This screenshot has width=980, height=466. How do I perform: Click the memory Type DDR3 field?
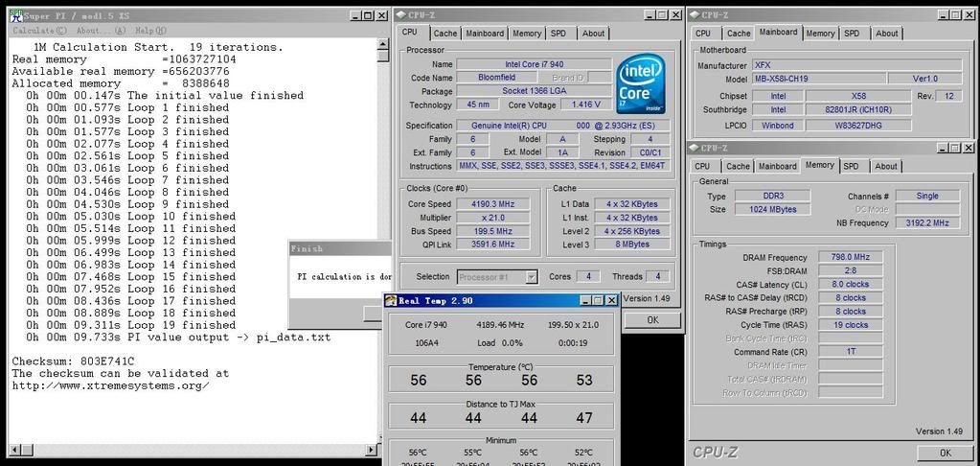click(x=772, y=197)
